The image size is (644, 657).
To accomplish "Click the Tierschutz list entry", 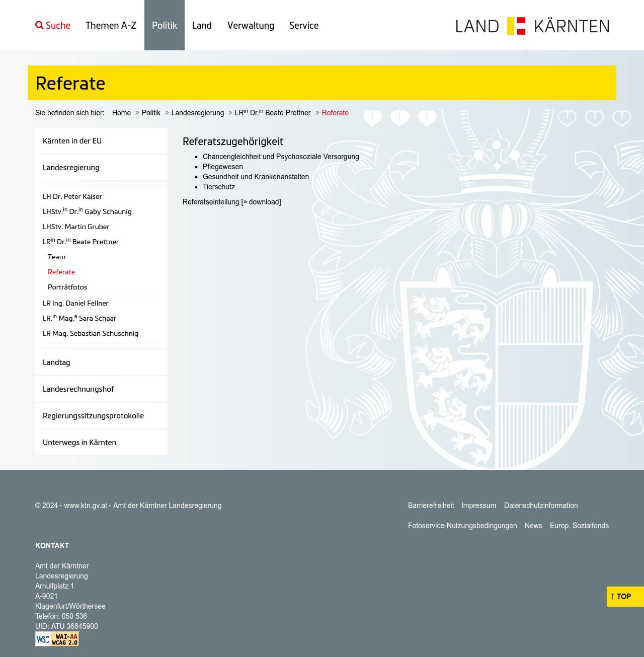I will (219, 187).
